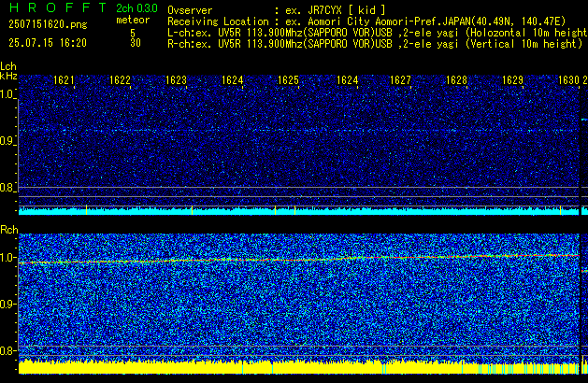The height and width of the screenshot is (383, 588).
Task: Select the 1627 time marker
Action: 400,80
